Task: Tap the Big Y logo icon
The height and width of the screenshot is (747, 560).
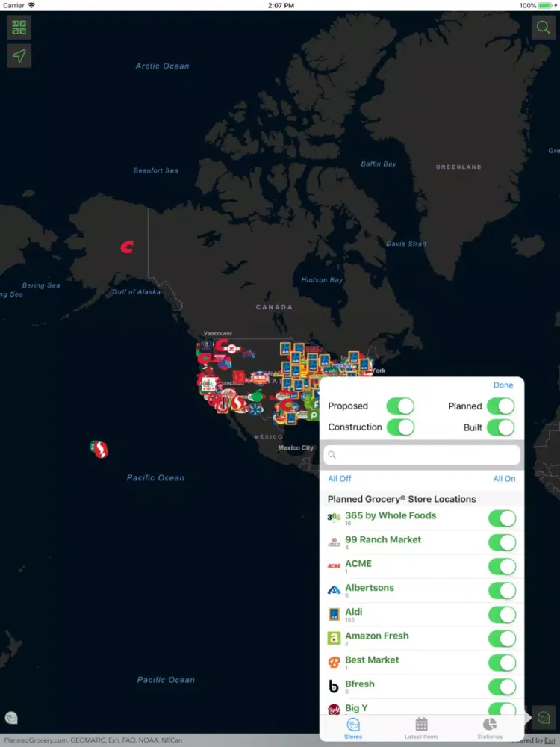Action: 334,710
